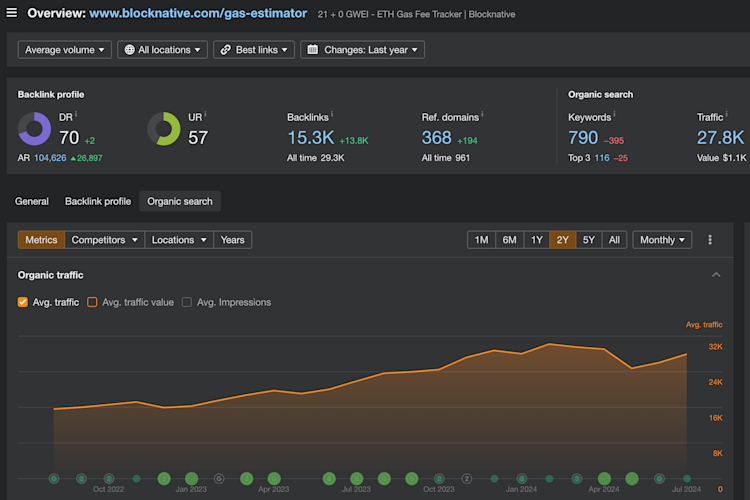Image resolution: width=750 pixels, height=500 pixels.
Task: Click the Backlinks info icon
Action: click(x=332, y=114)
